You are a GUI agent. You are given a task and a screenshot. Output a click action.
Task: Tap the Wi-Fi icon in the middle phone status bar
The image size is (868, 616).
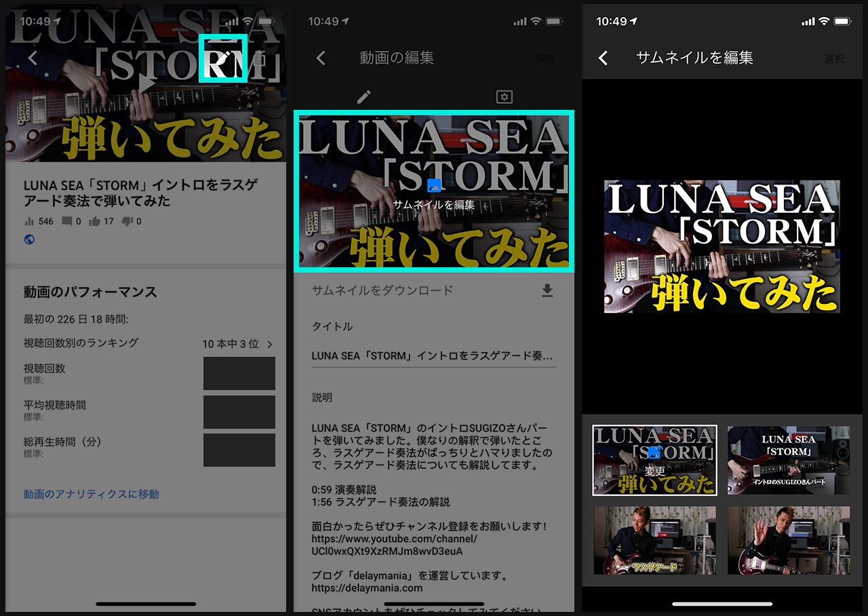536,22
